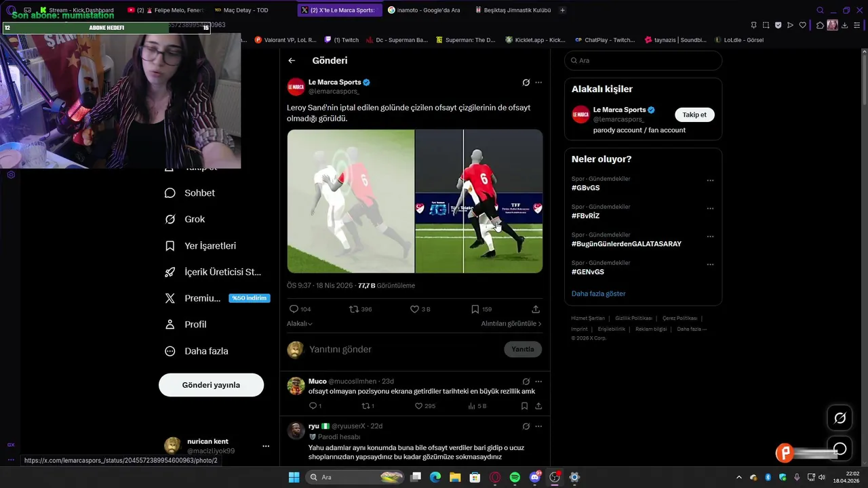Click Takip et for Le Marca Sports
This screenshot has width=868, height=488.
pyautogui.click(x=694, y=115)
